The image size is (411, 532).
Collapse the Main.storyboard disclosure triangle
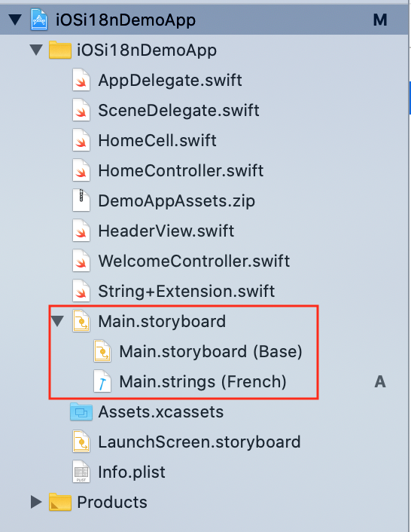57,321
